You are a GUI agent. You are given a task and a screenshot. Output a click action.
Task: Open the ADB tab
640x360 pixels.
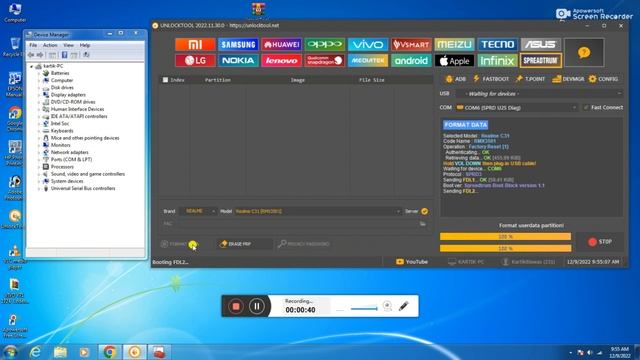[455, 79]
